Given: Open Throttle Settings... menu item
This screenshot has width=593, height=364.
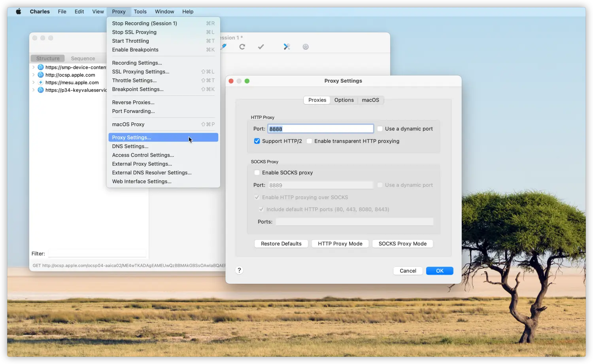Looking at the screenshot, I should (x=163, y=80).
